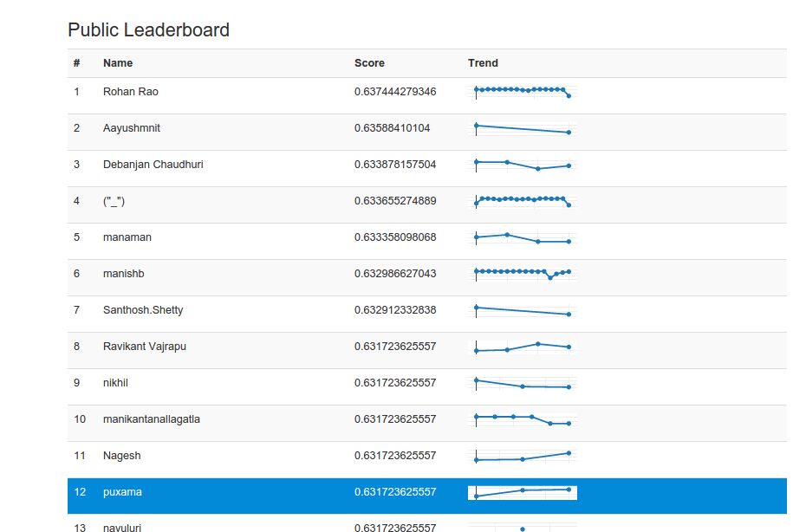
Task: Click Rohan Rao's trend sparkline
Action: tap(523, 92)
